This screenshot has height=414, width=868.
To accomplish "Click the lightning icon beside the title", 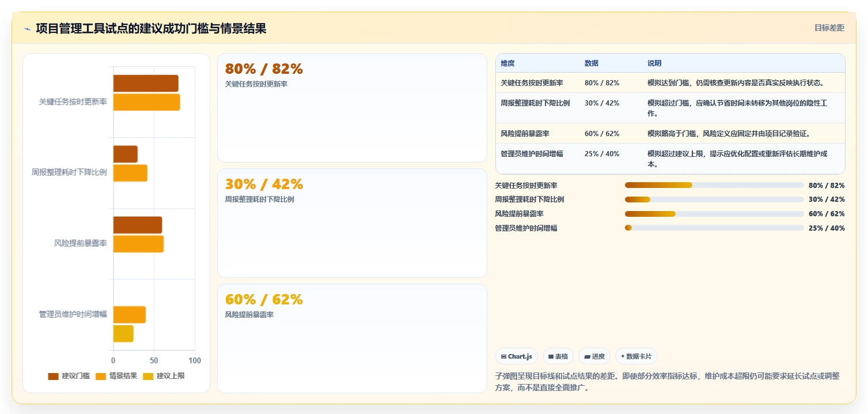I will [28, 29].
